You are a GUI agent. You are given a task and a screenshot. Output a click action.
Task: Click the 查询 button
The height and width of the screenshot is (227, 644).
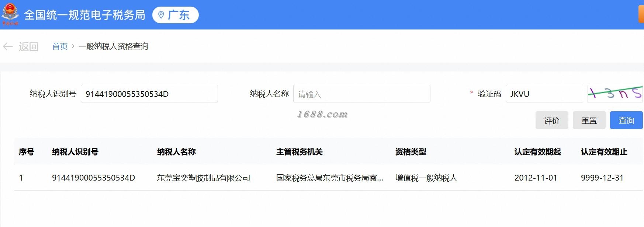[x=626, y=120]
